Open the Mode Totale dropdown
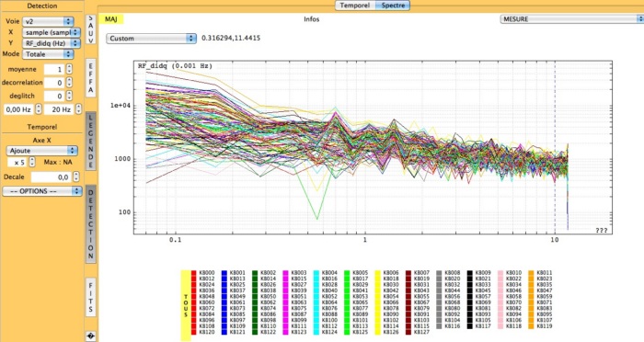This screenshot has width=644, height=342. click(48, 54)
